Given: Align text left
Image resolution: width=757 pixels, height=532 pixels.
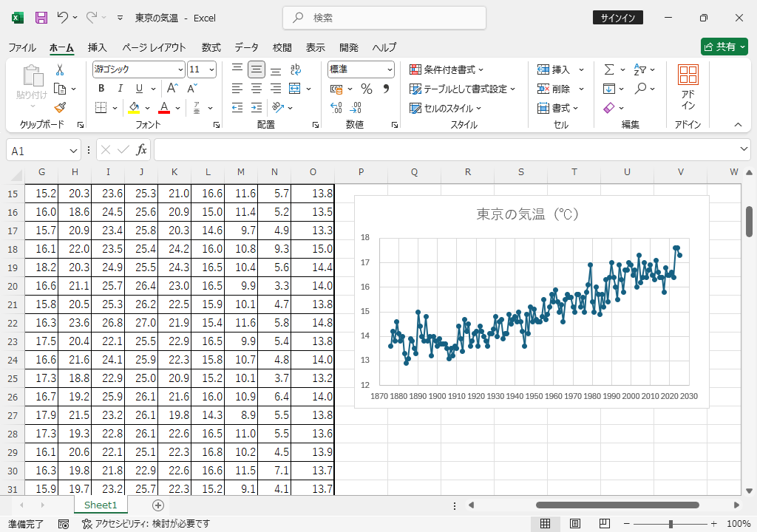Looking at the screenshot, I should coord(237,89).
